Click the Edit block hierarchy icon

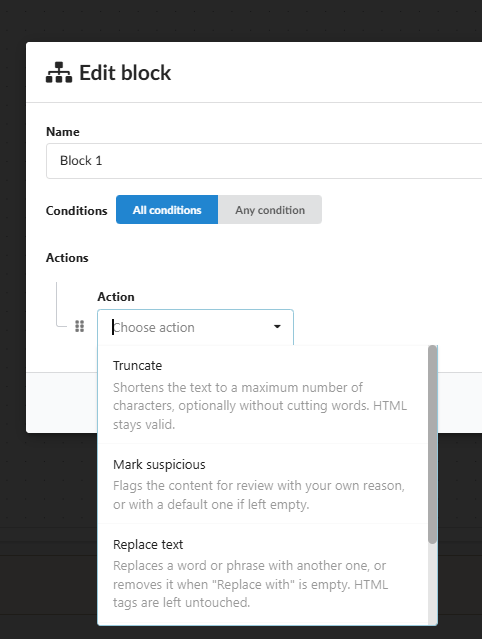tap(59, 73)
